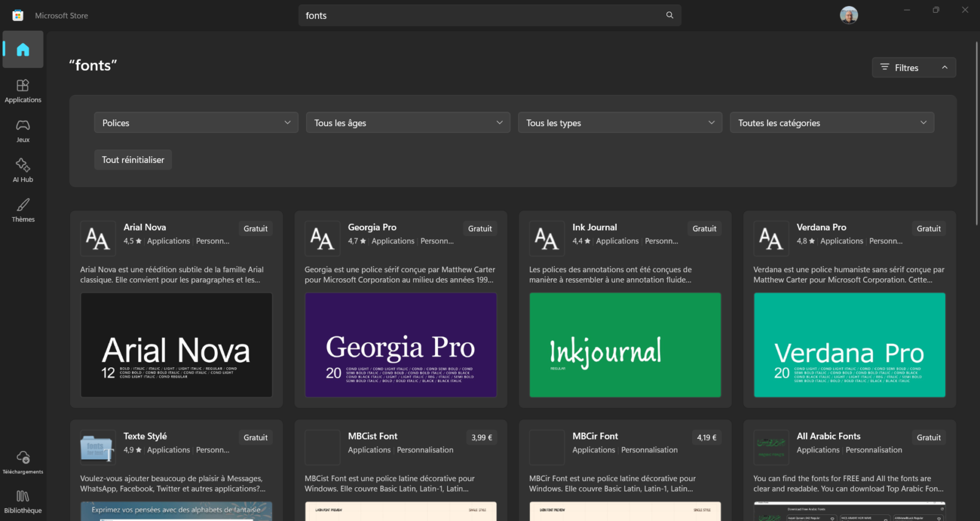Open the Arial Nova preview image
980x521 pixels.
[x=176, y=345]
